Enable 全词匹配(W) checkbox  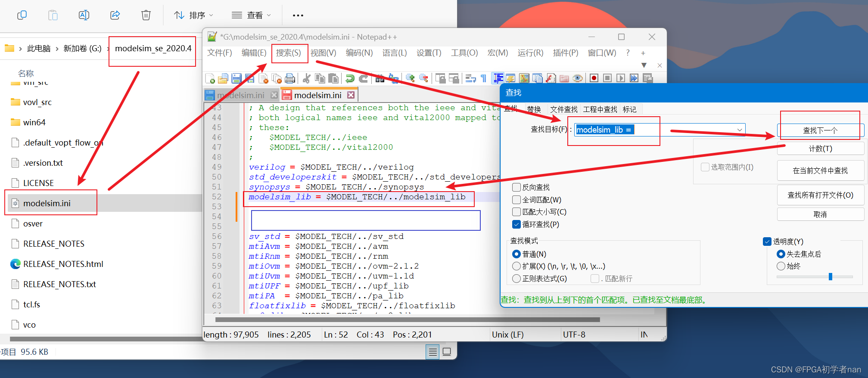(516, 200)
